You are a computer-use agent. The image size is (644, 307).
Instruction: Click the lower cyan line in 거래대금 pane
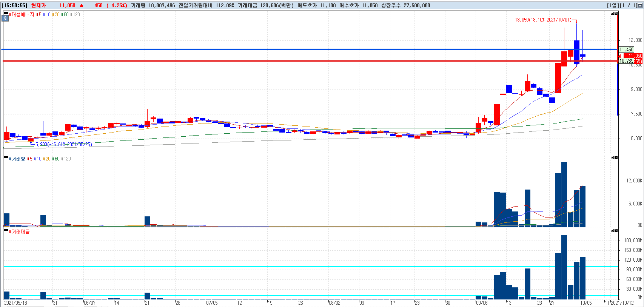tap(311, 296)
